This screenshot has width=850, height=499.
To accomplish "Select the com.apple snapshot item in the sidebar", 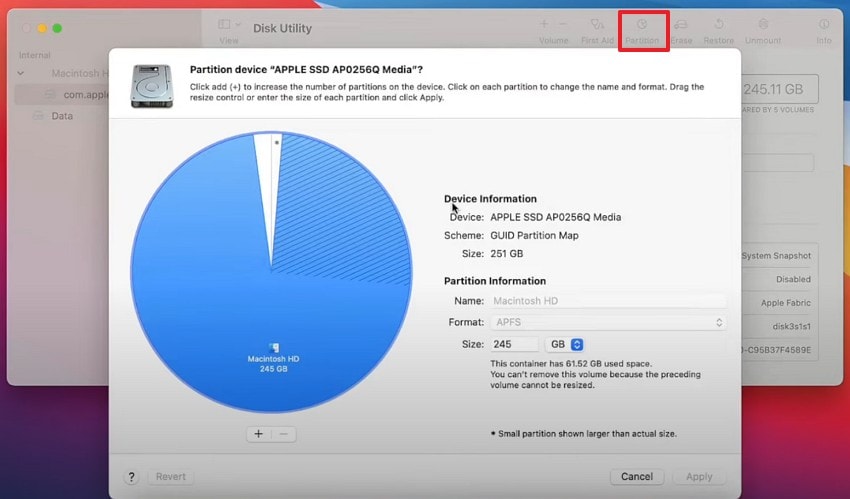I will [x=61, y=94].
